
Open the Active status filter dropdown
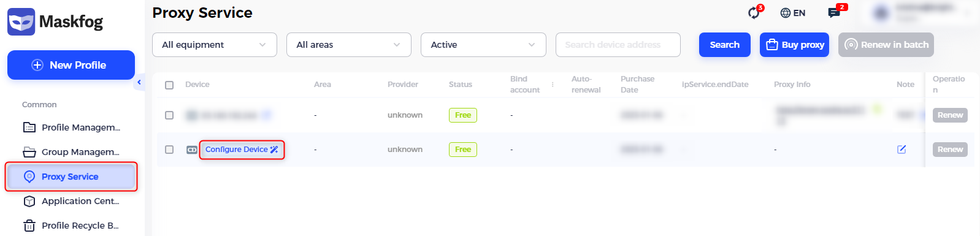pyautogui.click(x=483, y=45)
